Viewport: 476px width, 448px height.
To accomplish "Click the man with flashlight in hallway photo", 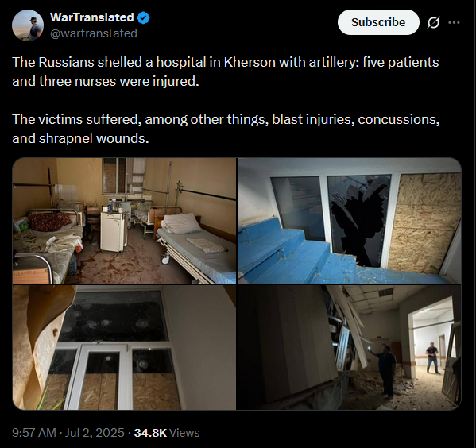I will click(385, 370).
